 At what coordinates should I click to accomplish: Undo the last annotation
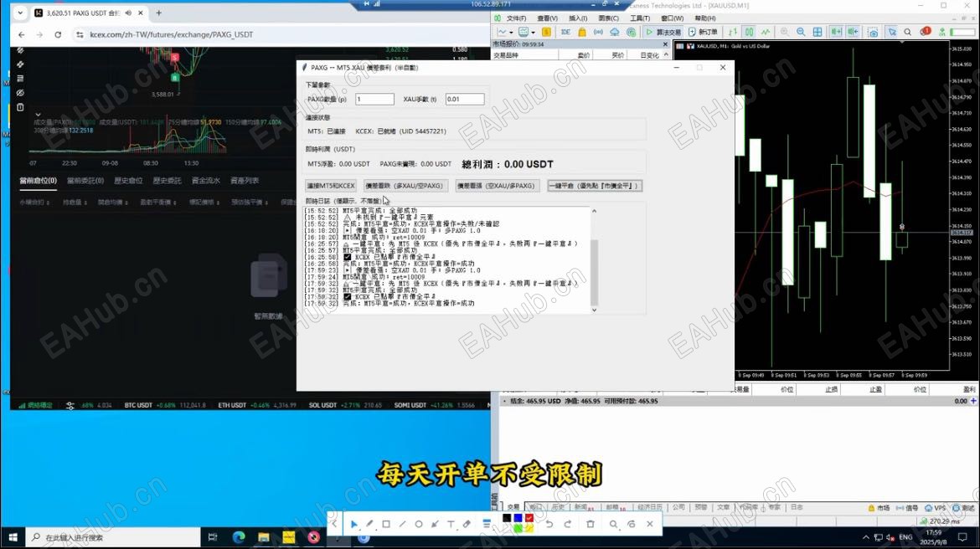coord(549,524)
